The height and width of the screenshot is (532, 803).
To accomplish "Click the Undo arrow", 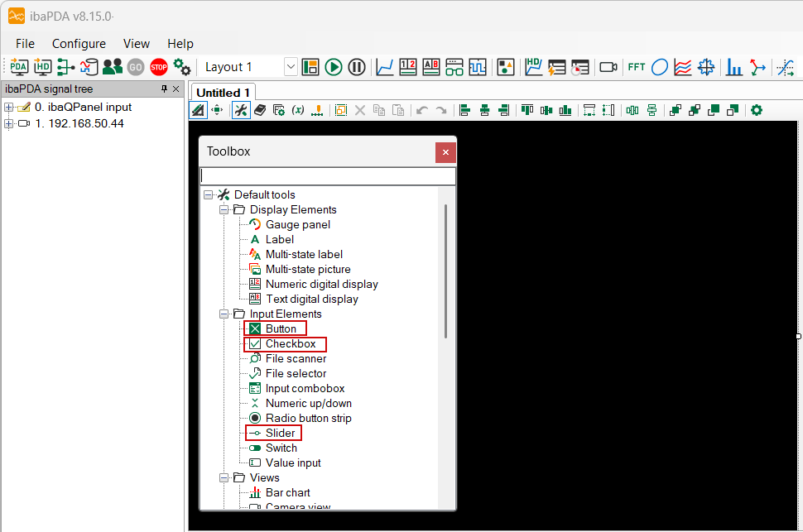I will coord(422,110).
